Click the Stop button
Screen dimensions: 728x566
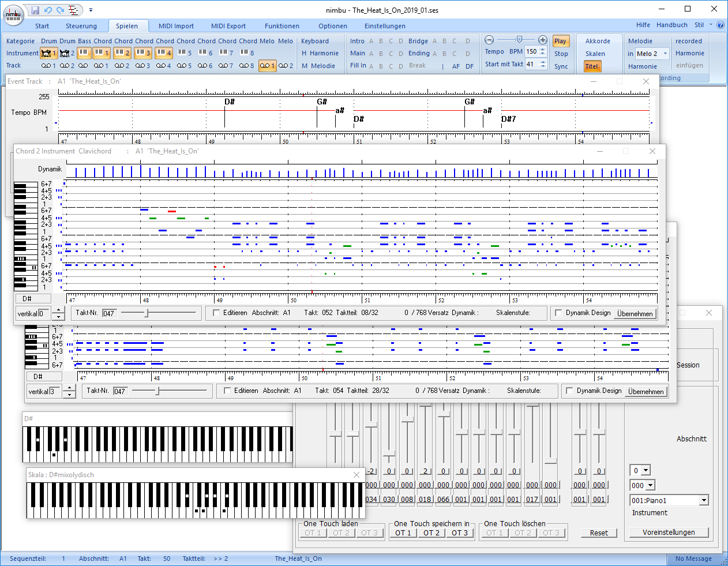[561, 54]
